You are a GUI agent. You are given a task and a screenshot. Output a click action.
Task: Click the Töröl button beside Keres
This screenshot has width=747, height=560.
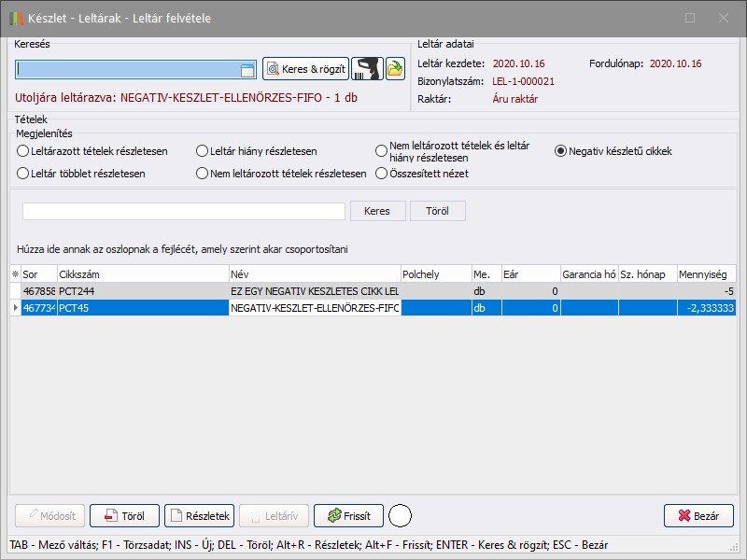[x=437, y=211]
